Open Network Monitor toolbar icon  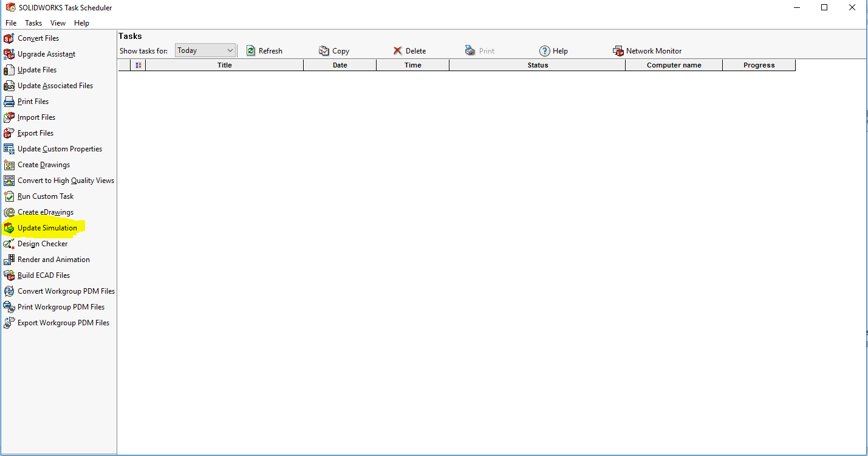pyautogui.click(x=618, y=50)
